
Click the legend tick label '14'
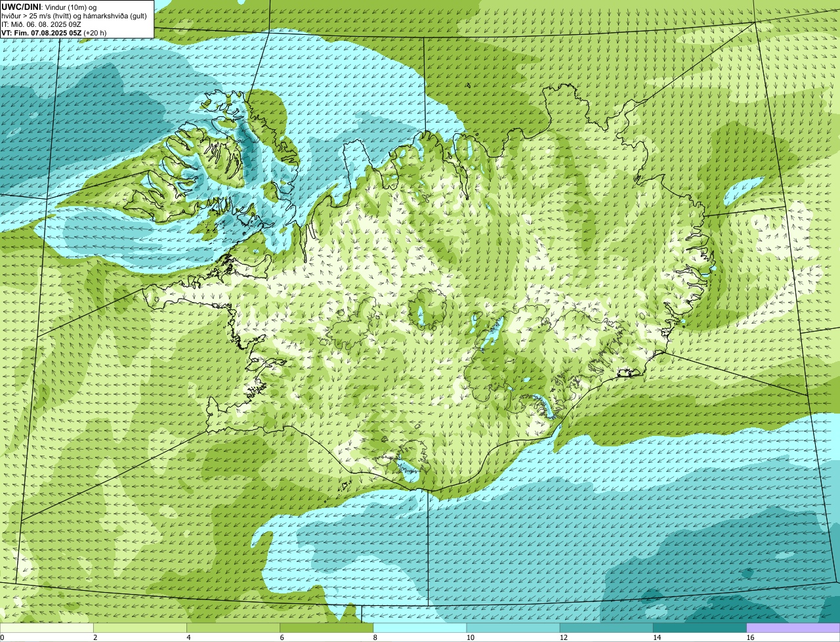pyautogui.click(x=657, y=637)
